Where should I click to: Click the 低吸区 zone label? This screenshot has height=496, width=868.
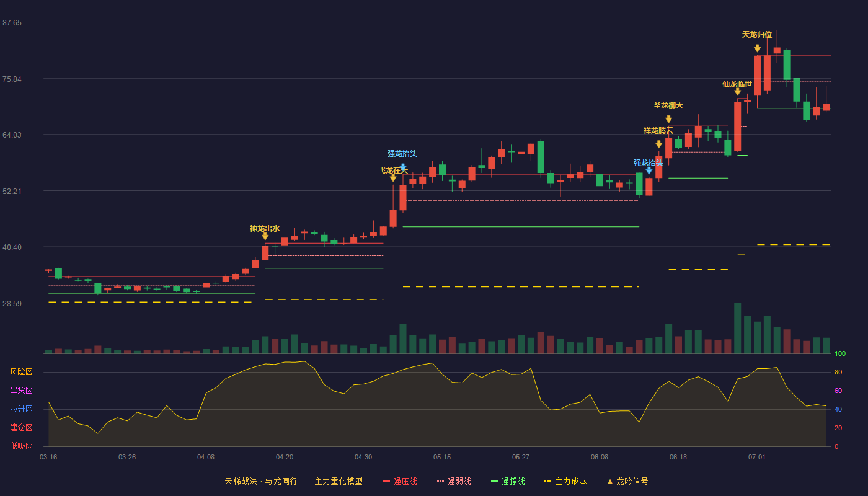pos(22,446)
